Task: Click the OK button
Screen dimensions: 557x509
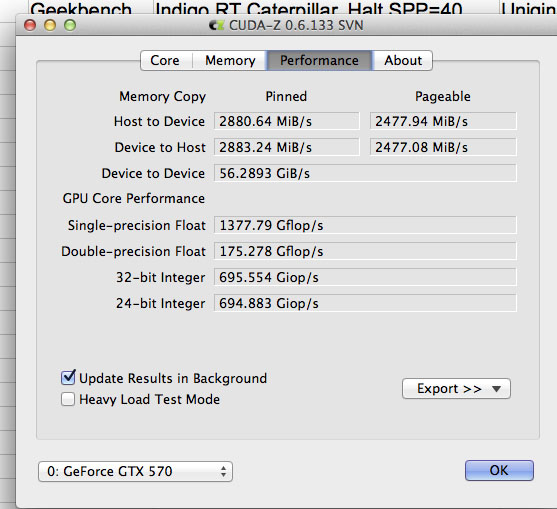Action: point(499,470)
